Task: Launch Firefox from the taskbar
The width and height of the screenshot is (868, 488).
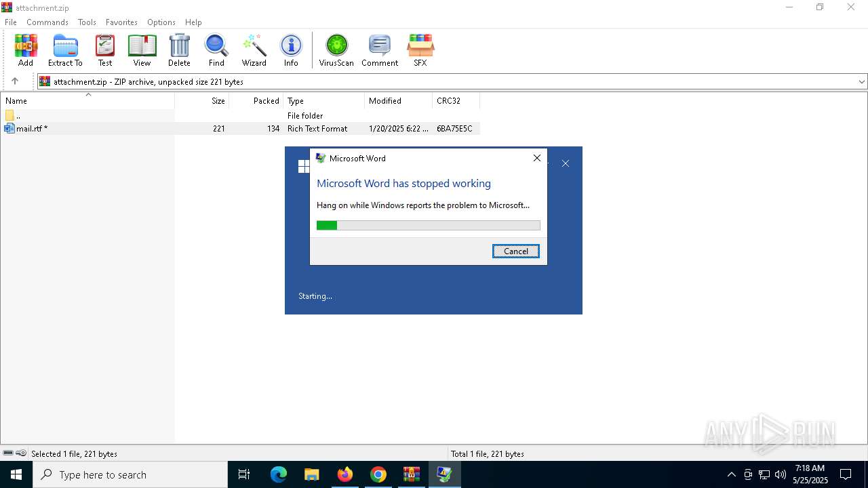Action: 345,474
